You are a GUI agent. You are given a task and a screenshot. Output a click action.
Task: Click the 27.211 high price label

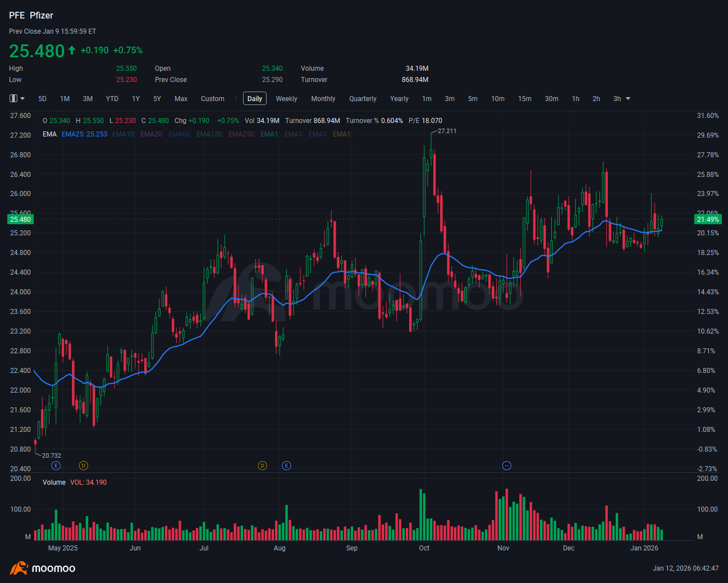[x=447, y=131]
